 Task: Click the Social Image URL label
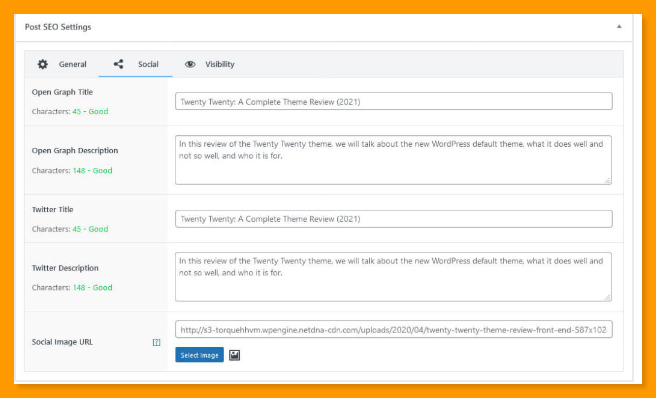click(62, 342)
